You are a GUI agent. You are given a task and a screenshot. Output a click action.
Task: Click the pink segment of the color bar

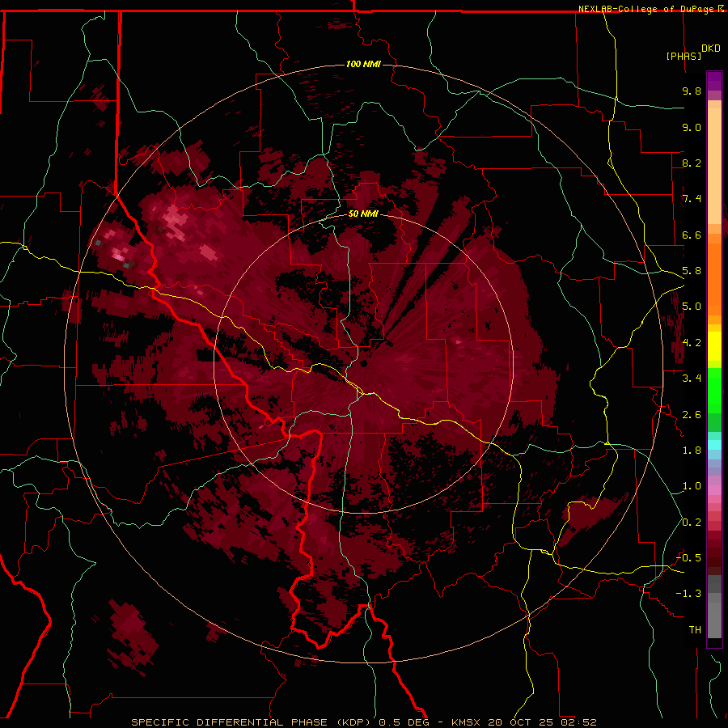(x=714, y=490)
